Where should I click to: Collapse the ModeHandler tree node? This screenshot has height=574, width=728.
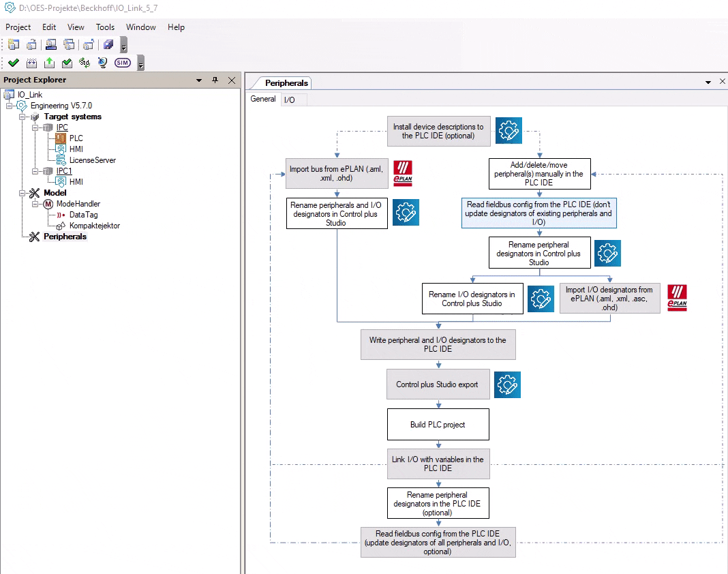[x=33, y=204]
